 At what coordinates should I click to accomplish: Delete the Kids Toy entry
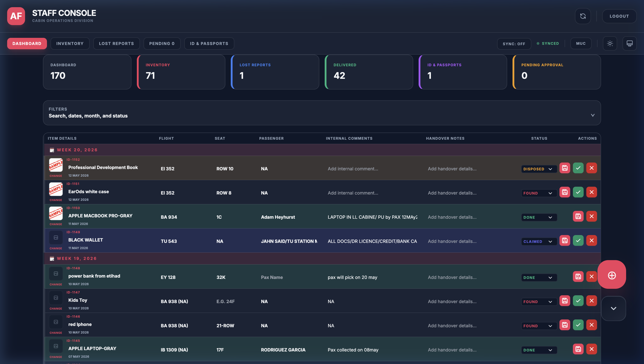pyautogui.click(x=591, y=301)
